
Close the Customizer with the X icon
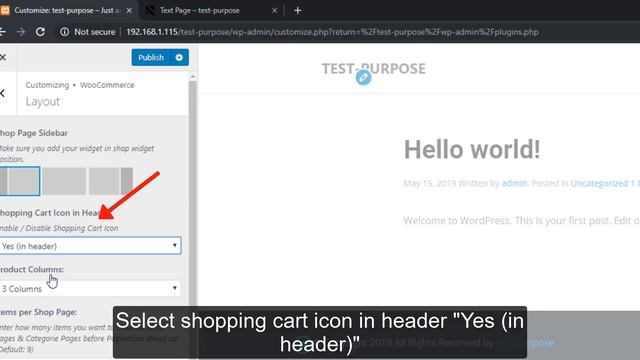tap(3, 58)
